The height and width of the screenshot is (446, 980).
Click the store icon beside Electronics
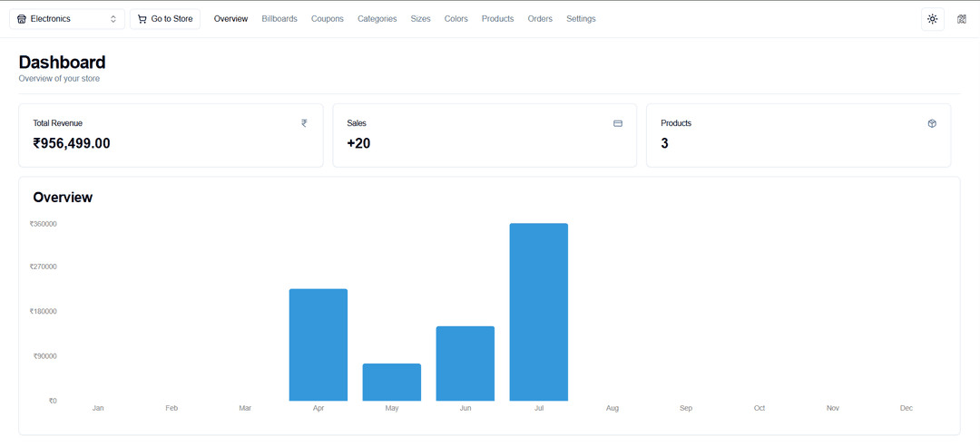(22, 19)
